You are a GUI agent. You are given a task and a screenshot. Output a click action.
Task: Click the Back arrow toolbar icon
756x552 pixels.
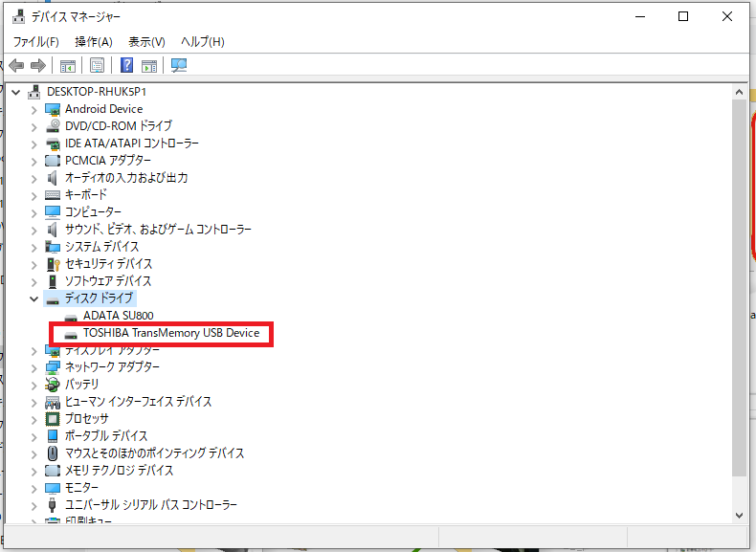coord(16,65)
